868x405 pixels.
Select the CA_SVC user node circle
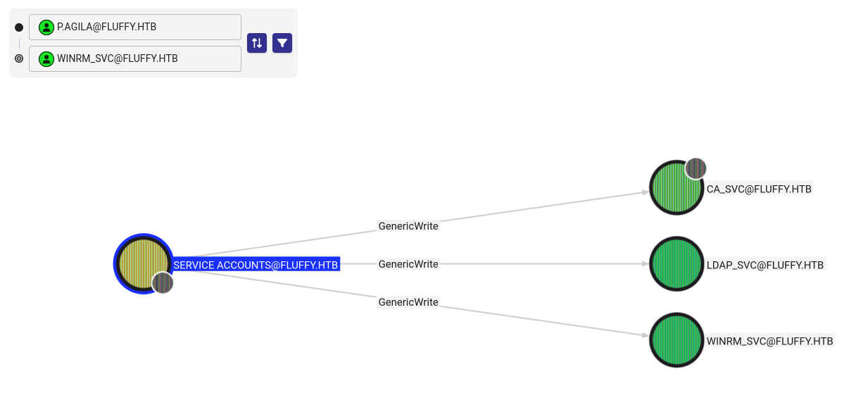[674, 189]
